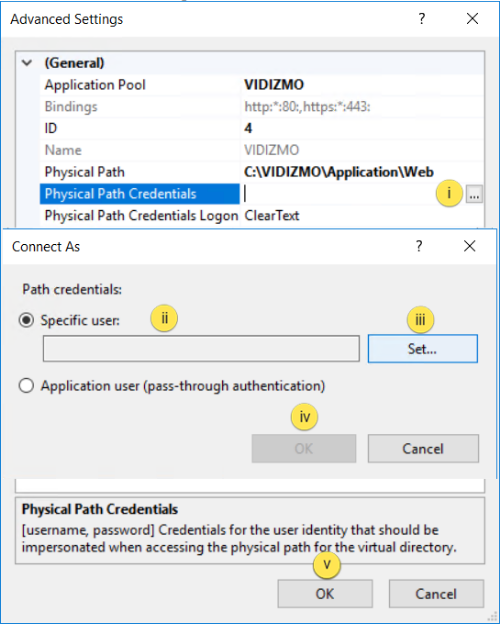The image size is (500, 624).
Task: Click the Physical Path Credentials value field
Action: pyautogui.click(x=354, y=194)
